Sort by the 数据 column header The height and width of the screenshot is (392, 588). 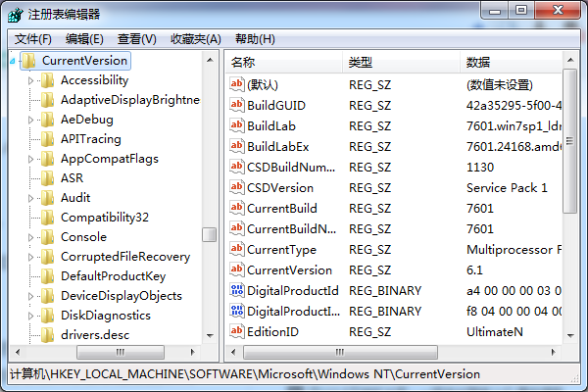(512, 62)
